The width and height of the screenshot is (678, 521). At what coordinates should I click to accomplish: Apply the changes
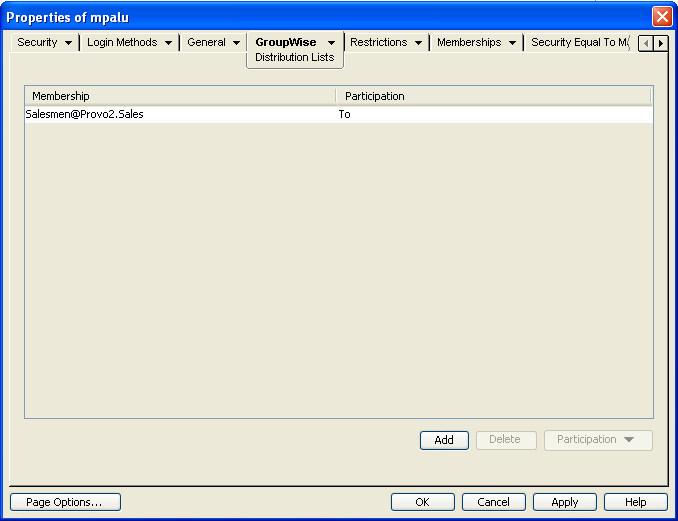(564, 502)
